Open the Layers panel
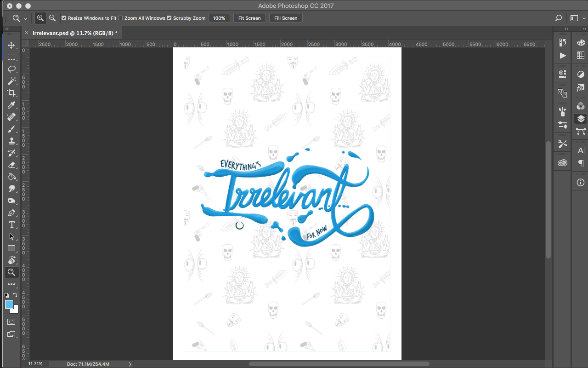The width and height of the screenshot is (588, 368). click(x=581, y=119)
